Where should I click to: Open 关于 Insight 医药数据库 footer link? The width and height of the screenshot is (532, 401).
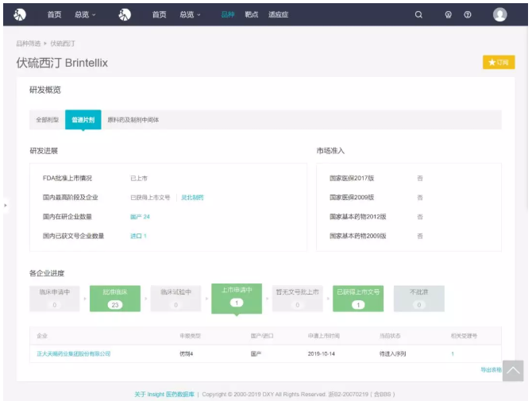[x=164, y=394]
